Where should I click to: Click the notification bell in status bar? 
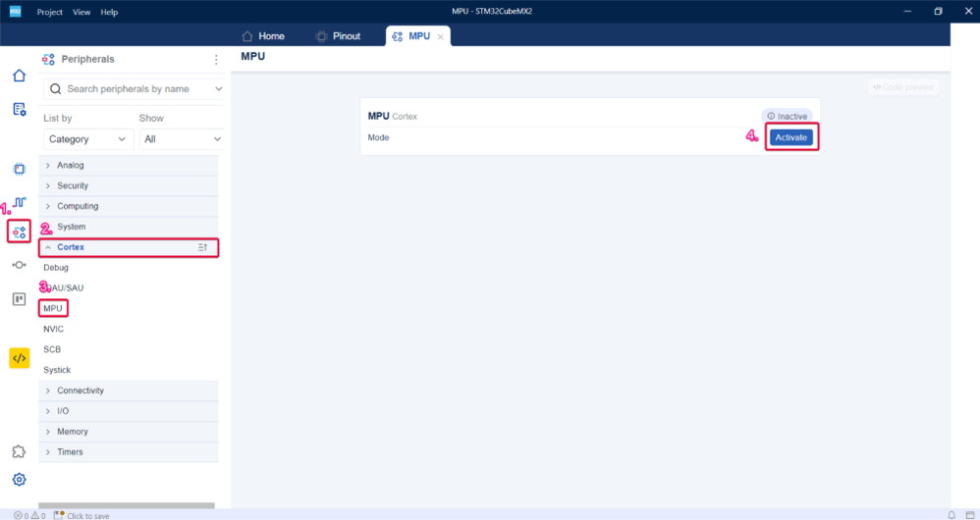[x=952, y=516]
